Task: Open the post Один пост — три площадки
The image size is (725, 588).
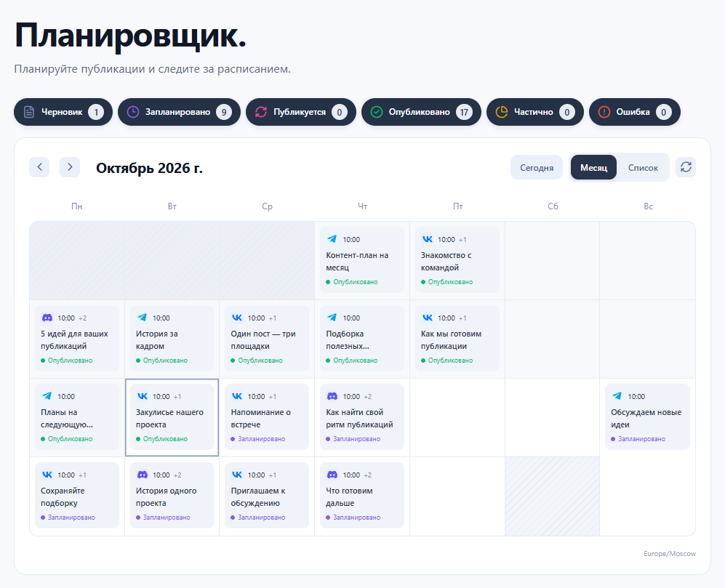Action: (267, 339)
